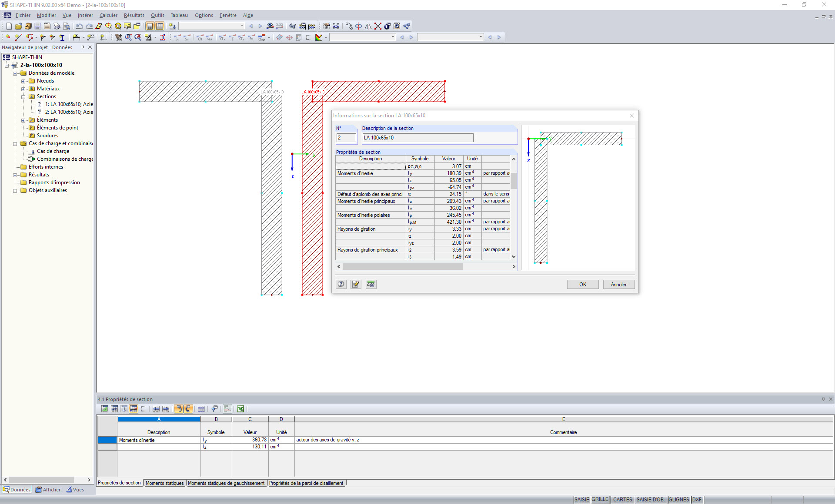Viewport: 835px width, 504px height.
Task: Click the Annuler button
Action: [618, 285]
